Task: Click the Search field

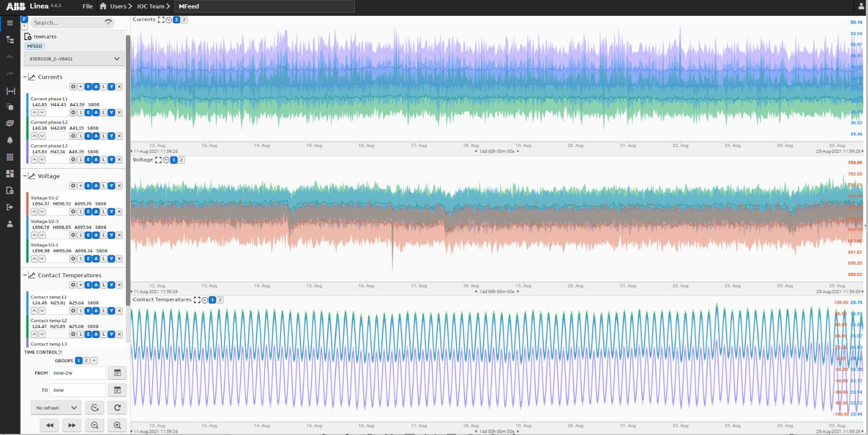Action: click(73, 23)
